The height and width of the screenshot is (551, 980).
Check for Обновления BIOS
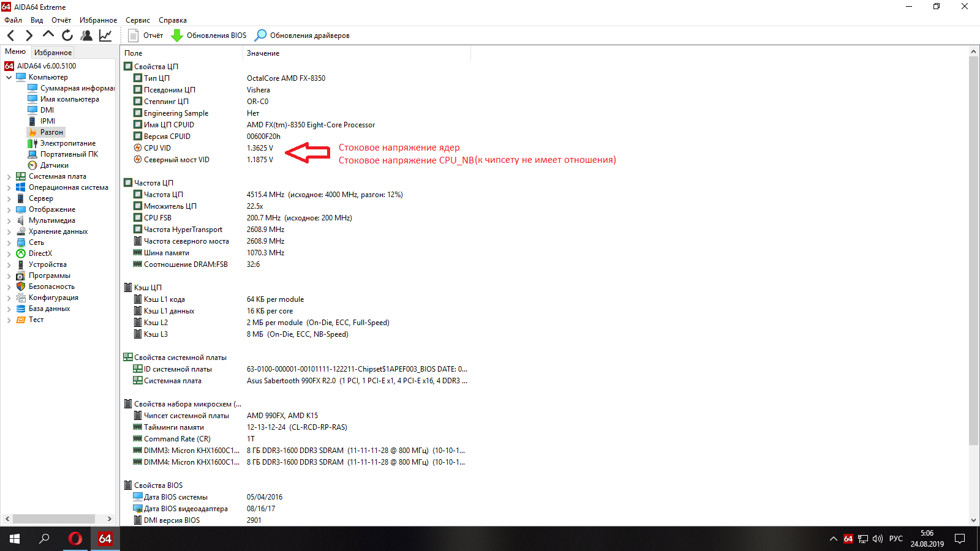coord(208,36)
